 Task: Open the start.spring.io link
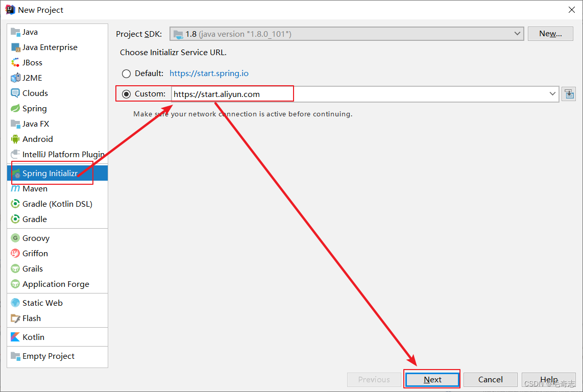click(209, 73)
